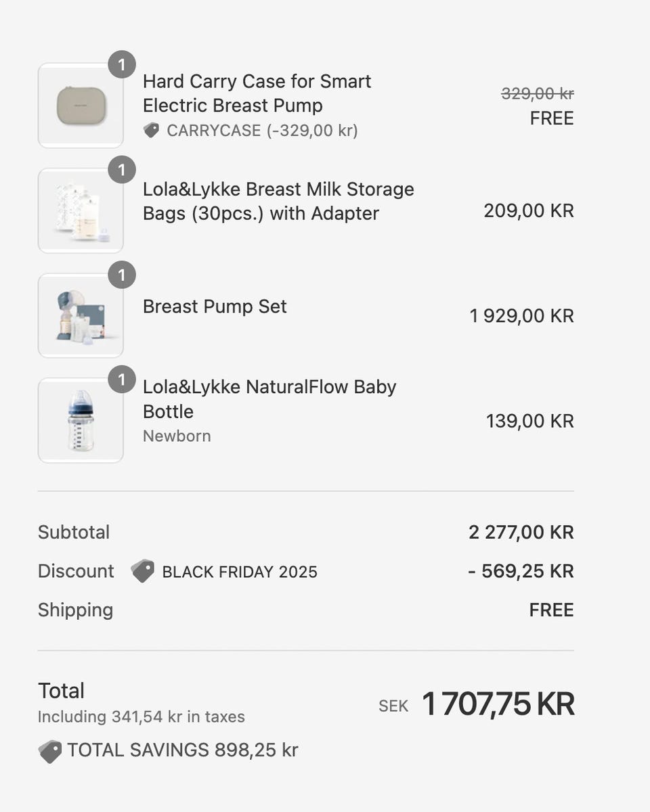Click quantity badge on Storage Bags item
Viewport: 650px width, 812px height.
(122, 170)
